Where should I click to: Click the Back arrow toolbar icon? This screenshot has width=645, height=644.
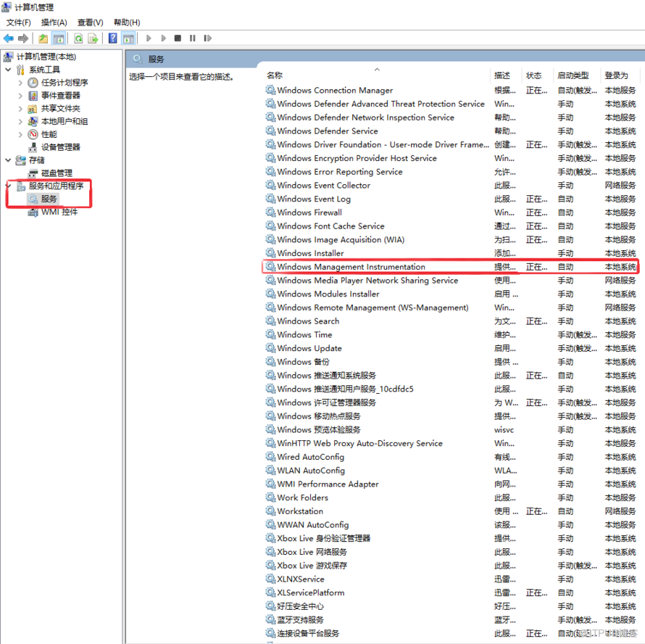tap(8, 38)
